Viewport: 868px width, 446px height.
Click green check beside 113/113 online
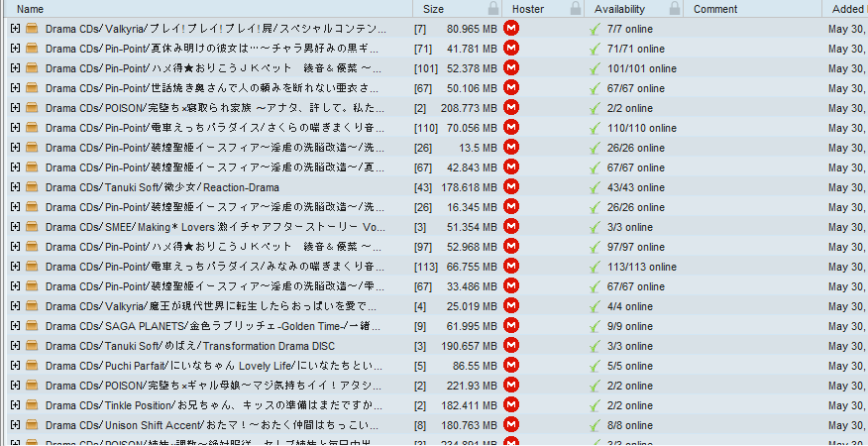point(596,267)
